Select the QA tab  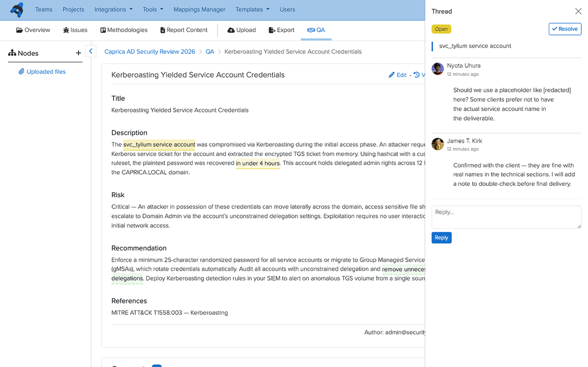tap(316, 30)
